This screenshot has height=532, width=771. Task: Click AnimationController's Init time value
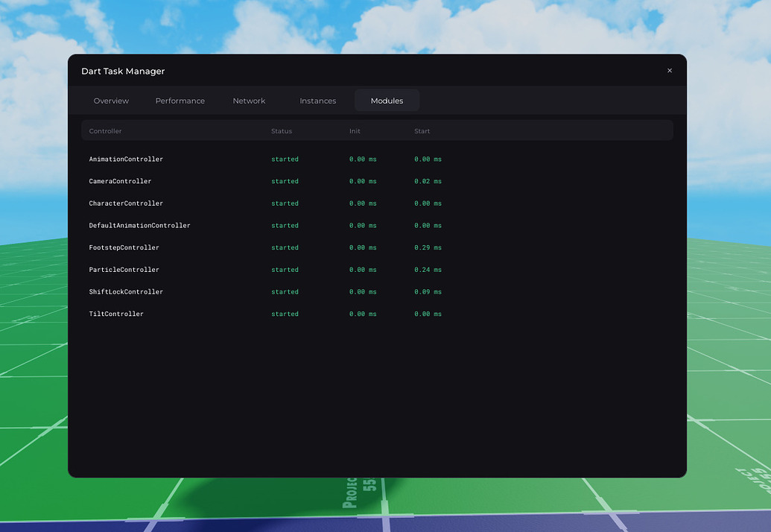[363, 159]
